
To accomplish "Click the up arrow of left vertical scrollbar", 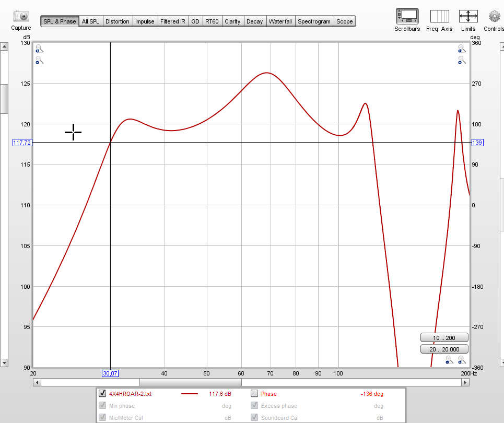I will [x=4, y=46].
